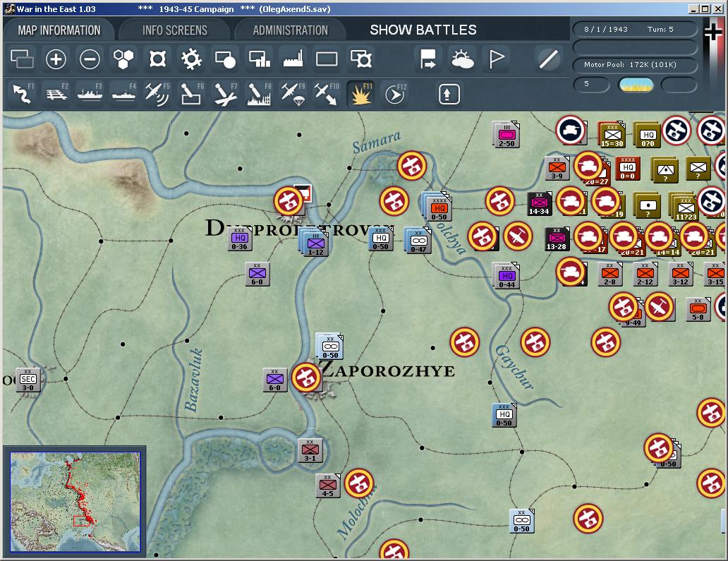Viewport: 728px width, 561px height.
Task: Click the Motor Pool 172K (101K) field
Action: 635,64
